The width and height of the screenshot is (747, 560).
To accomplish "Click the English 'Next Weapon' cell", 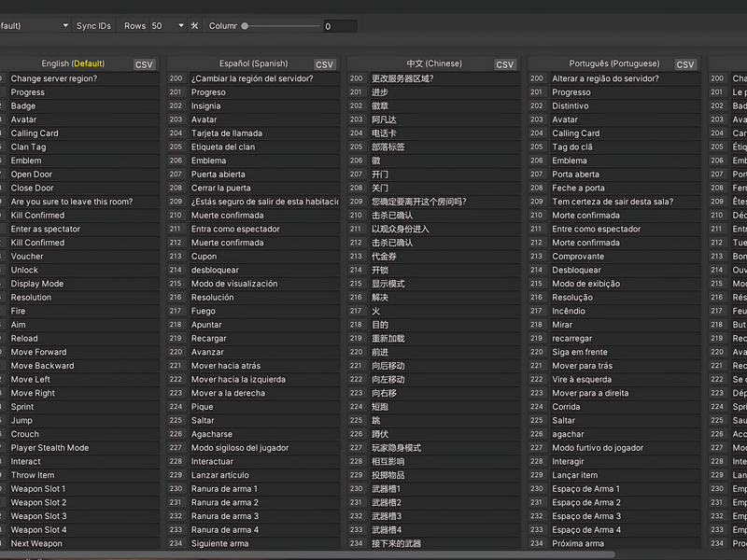I will (x=84, y=543).
